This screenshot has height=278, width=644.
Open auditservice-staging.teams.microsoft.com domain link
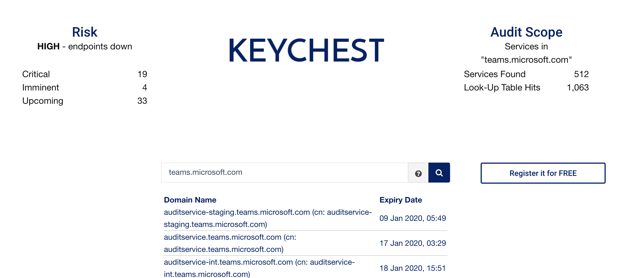pos(268,218)
